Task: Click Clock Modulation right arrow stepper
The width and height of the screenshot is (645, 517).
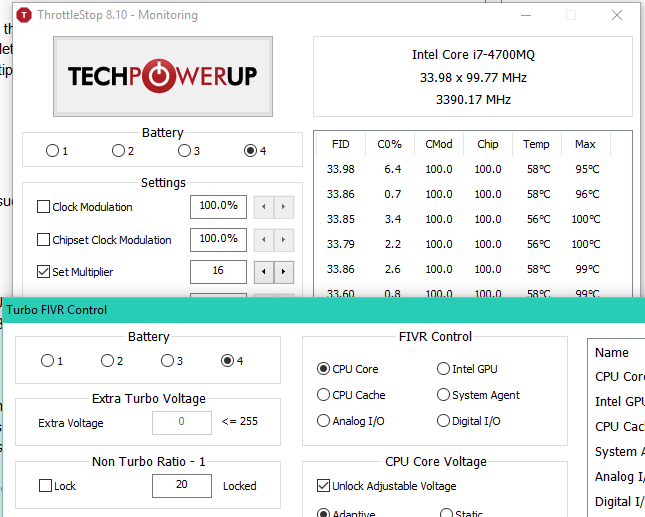Action: click(283, 206)
